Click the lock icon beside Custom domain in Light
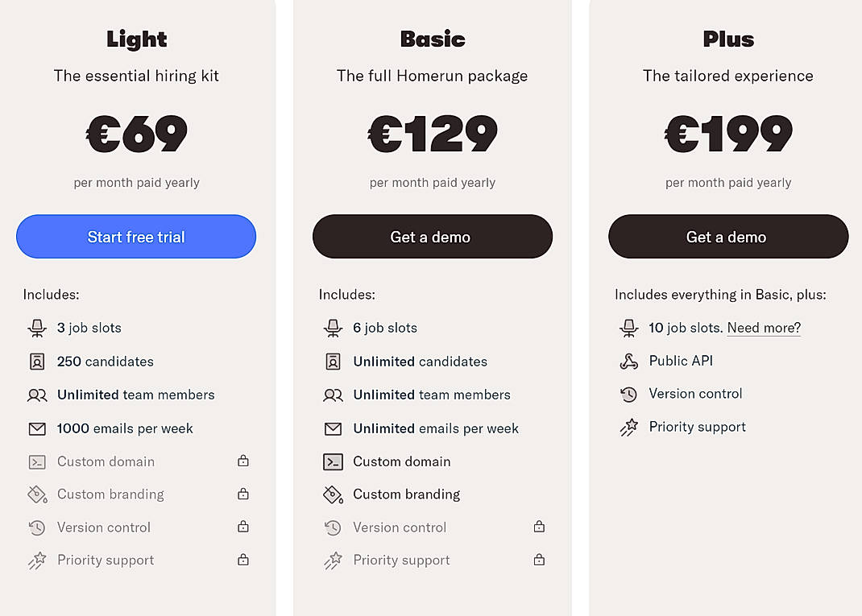 coord(242,461)
